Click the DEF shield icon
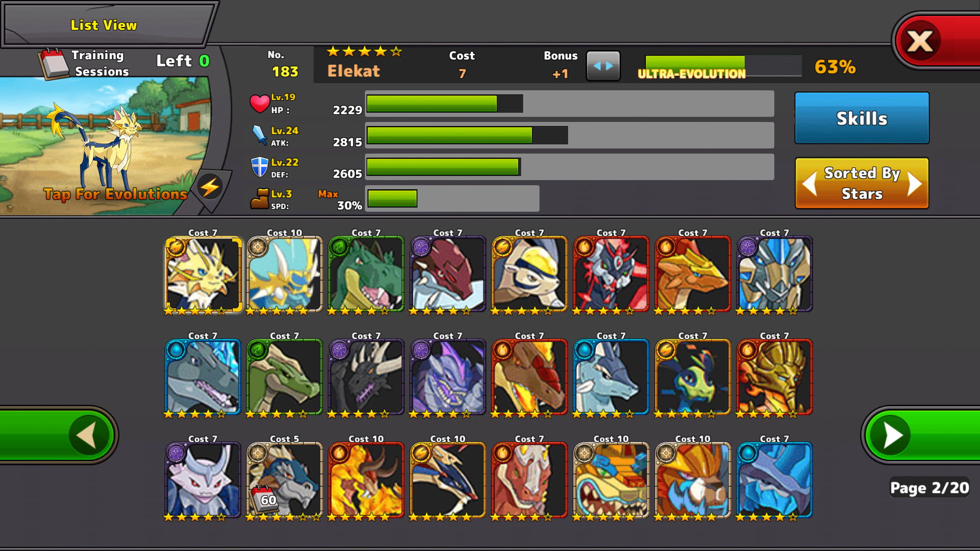Viewport: 980px width, 551px height. pyautogui.click(x=260, y=167)
